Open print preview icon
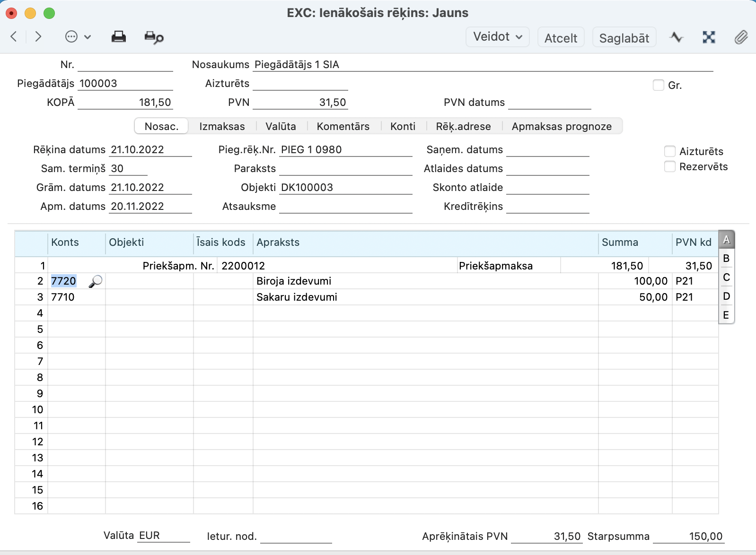Image resolution: width=756 pixels, height=555 pixels. (x=154, y=37)
